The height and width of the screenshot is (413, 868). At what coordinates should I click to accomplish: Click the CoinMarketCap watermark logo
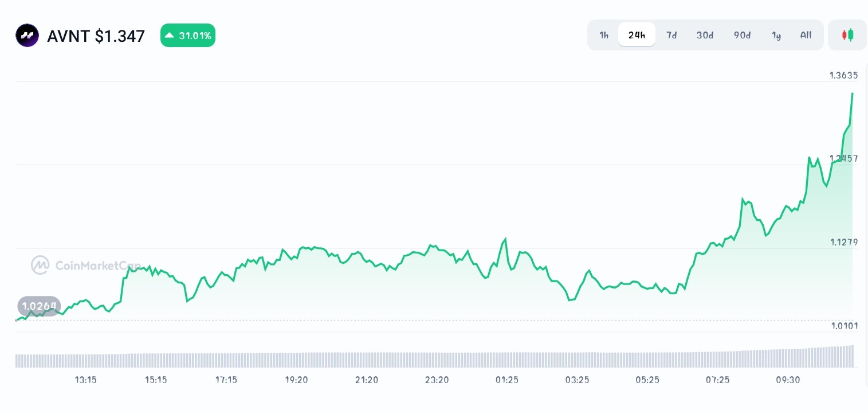40,265
